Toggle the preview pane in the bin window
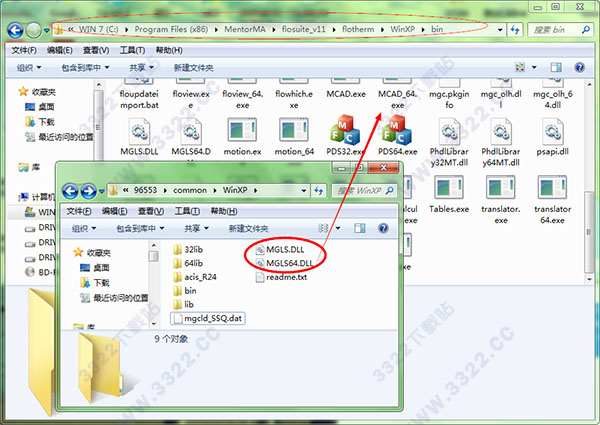This screenshot has height=425, width=600. point(556,68)
